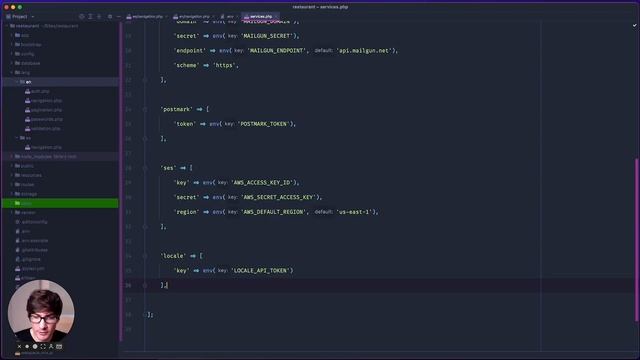Collapse the en folder
640x360 pixels.
pyautogui.click(x=17, y=82)
